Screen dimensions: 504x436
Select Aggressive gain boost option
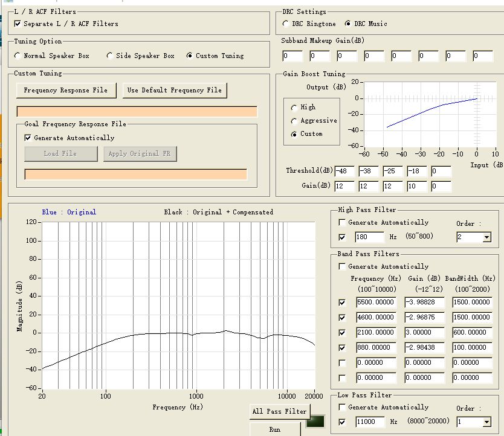tap(294, 121)
